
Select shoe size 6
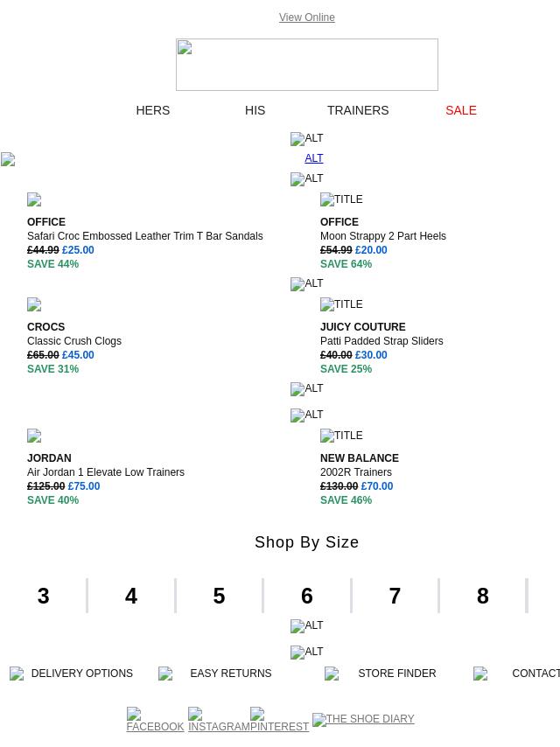click(307, 596)
